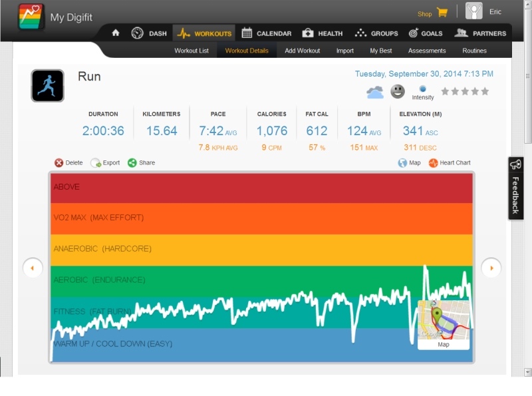Go to the Add Workout tab
Screen dimensions: 532x396
point(303,51)
